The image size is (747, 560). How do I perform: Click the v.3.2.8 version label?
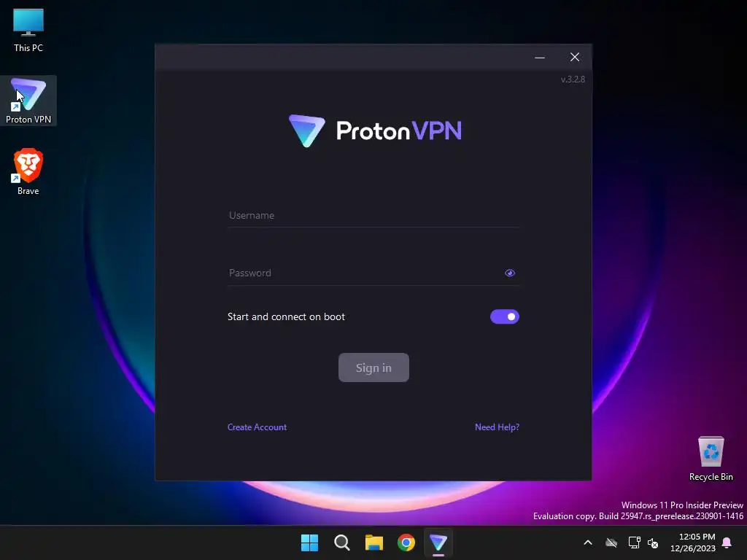pos(573,79)
